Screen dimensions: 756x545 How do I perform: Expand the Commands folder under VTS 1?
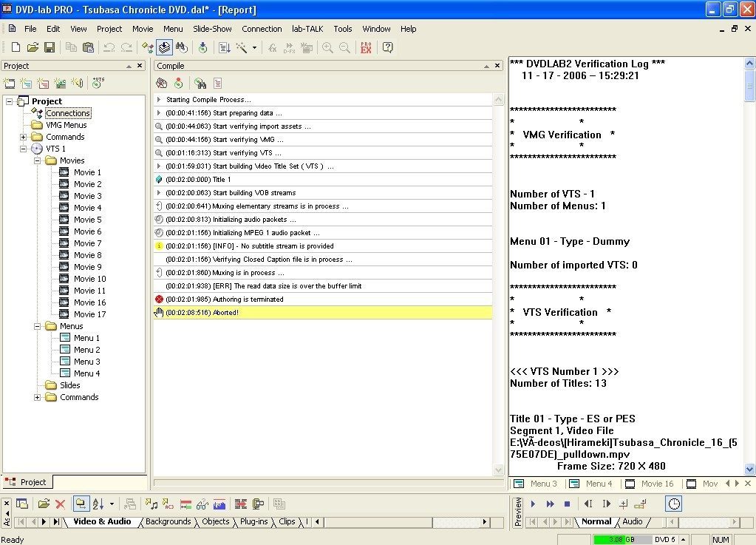37,397
